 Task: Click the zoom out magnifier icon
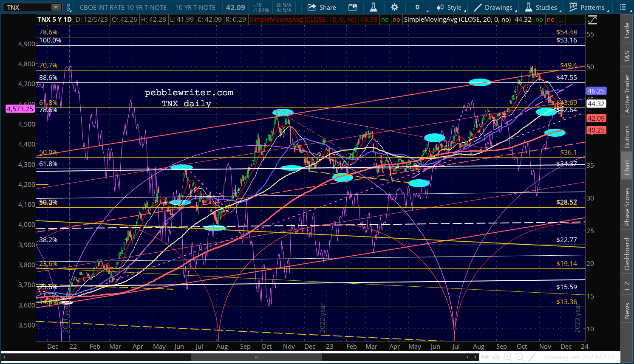click(519, 357)
